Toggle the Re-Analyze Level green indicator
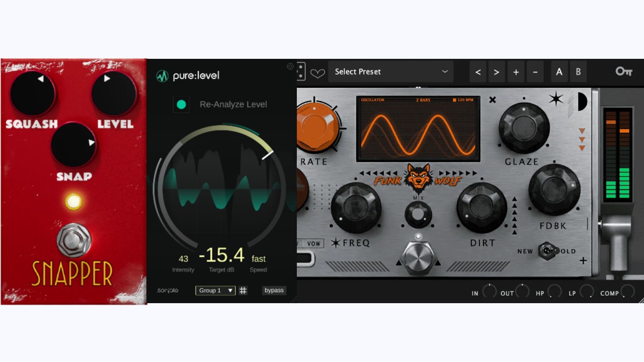This screenshot has height=362, width=644. tap(182, 105)
